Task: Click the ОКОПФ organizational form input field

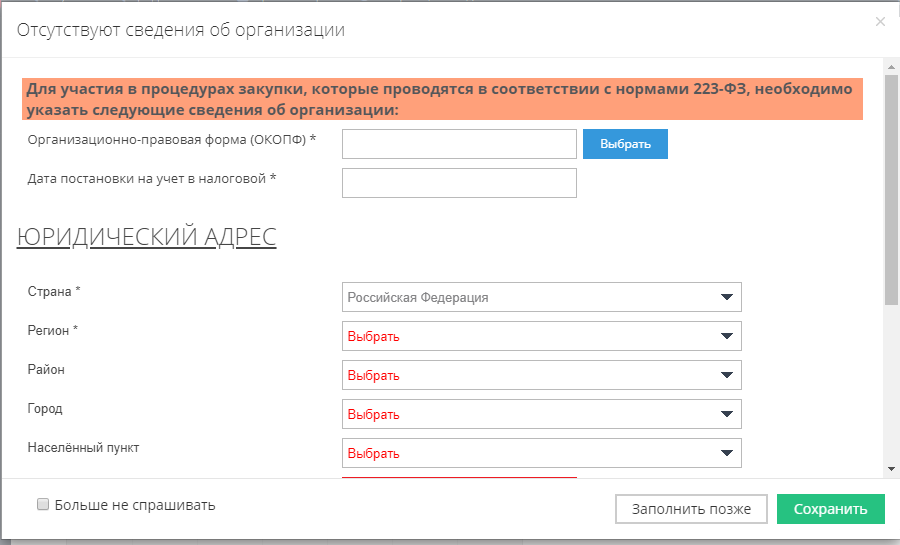Action: pos(459,144)
